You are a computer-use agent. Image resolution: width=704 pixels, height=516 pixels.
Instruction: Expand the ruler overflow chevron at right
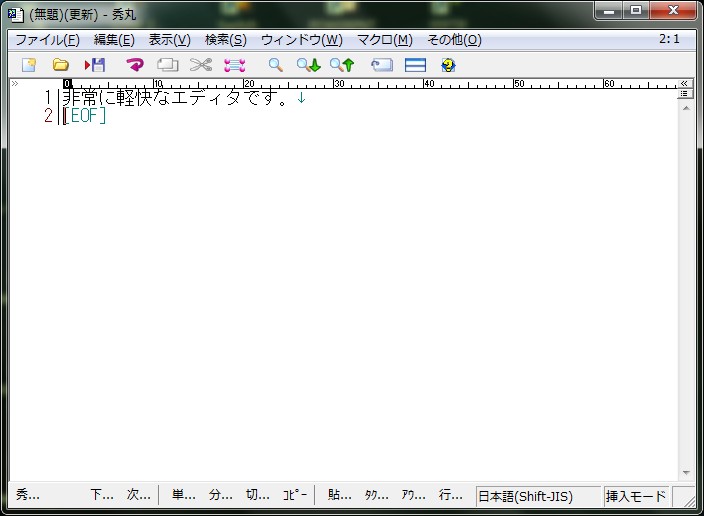[685, 84]
